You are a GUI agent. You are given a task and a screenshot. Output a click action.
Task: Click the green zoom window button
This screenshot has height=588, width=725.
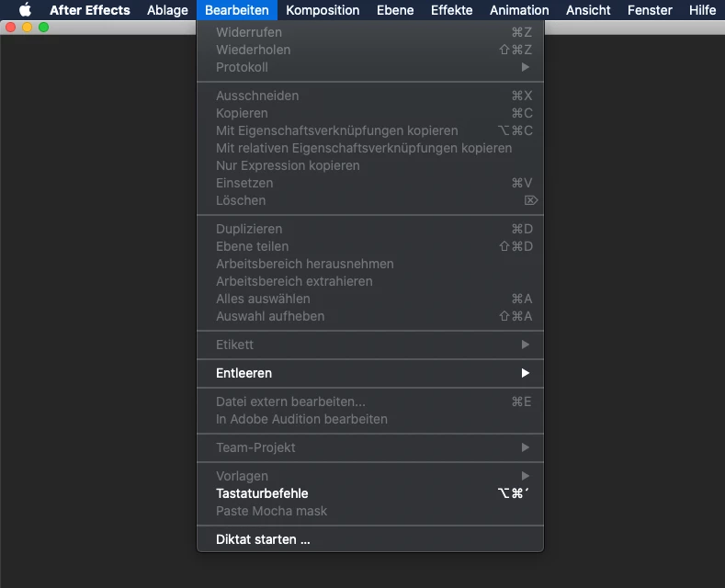click(43, 28)
